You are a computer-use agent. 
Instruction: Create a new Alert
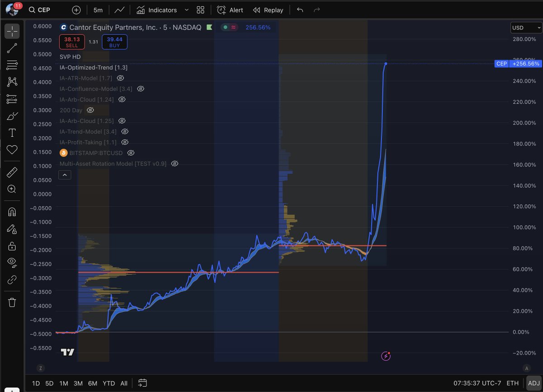(x=230, y=10)
